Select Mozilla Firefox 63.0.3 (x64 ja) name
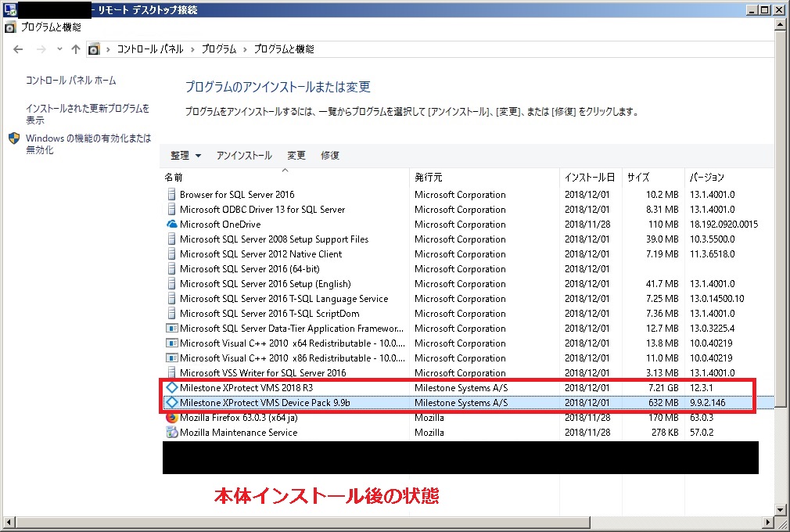 pyautogui.click(x=239, y=418)
